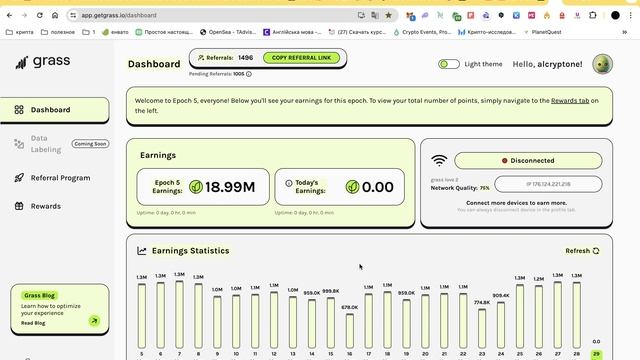Open the PlanetQuest bookmark
Image resolution: width=640 pixels, height=360 pixels.
click(542, 32)
